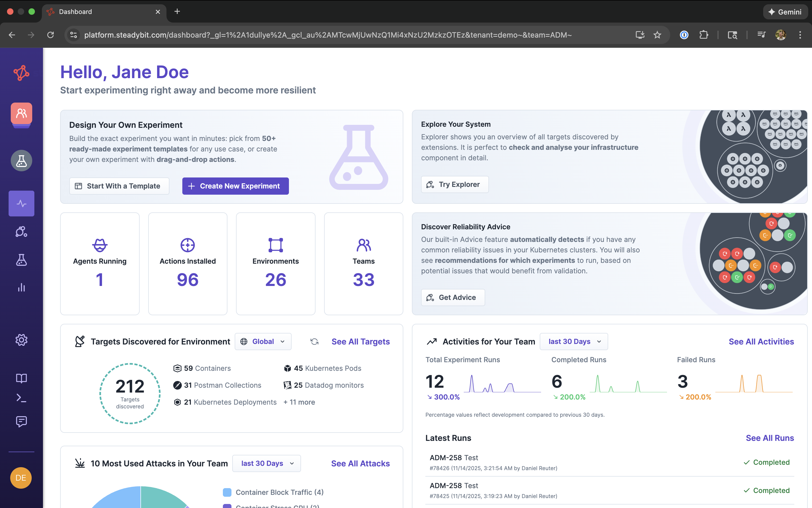Click the Steadybit logo in sidebar

click(x=21, y=72)
